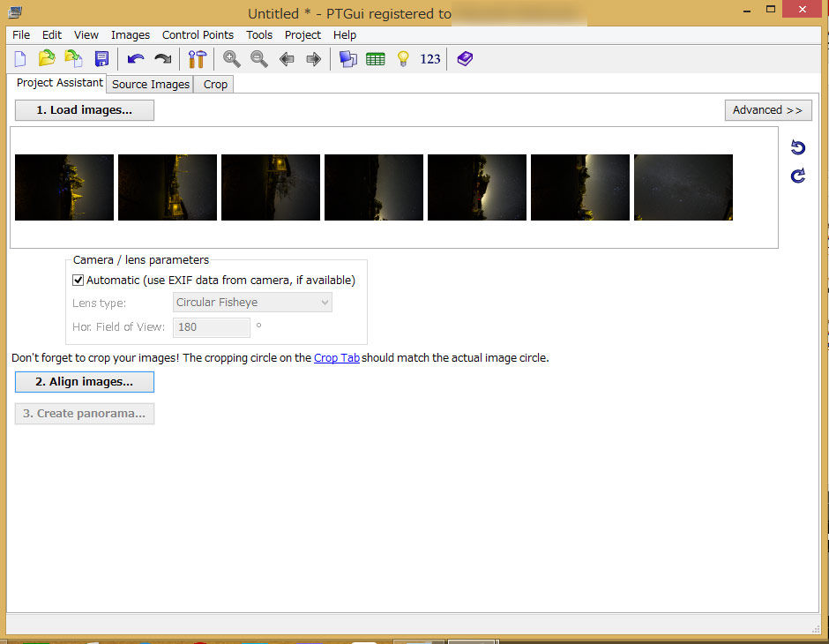Save the project with floppy disk icon
829x644 pixels.
tap(101, 59)
